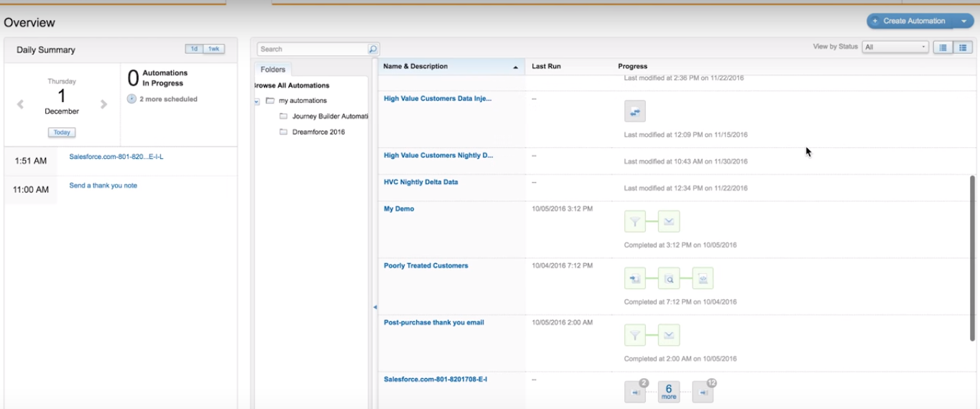
Task: Click Last modified at 10:43 AM on 11/30/2016
Action: tap(685, 162)
